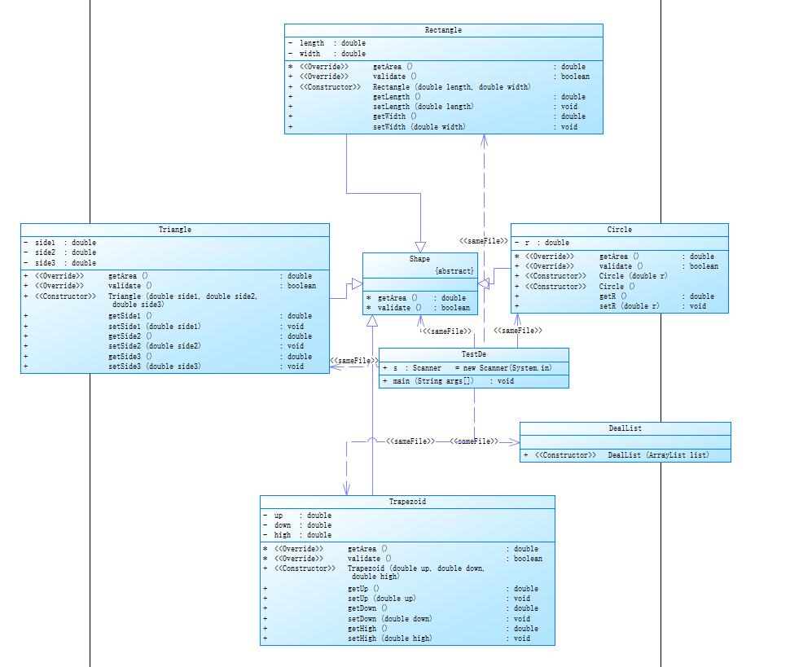Click the Rectangle length attribute
Image resolution: width=812 pixels, height=667 pixels.
327,43
